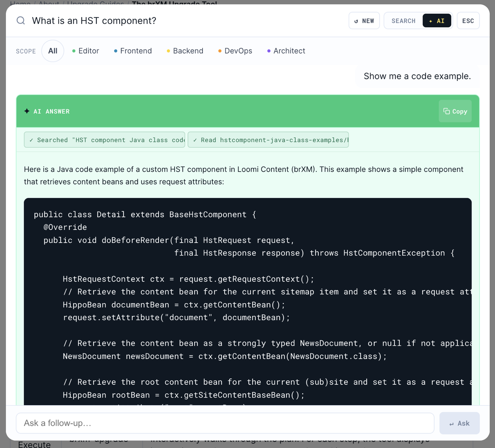Click the "HippoBean rootBean" code line
Image resolution: width=495 pixels, height=448 pixels.
[x=184, y=395]
